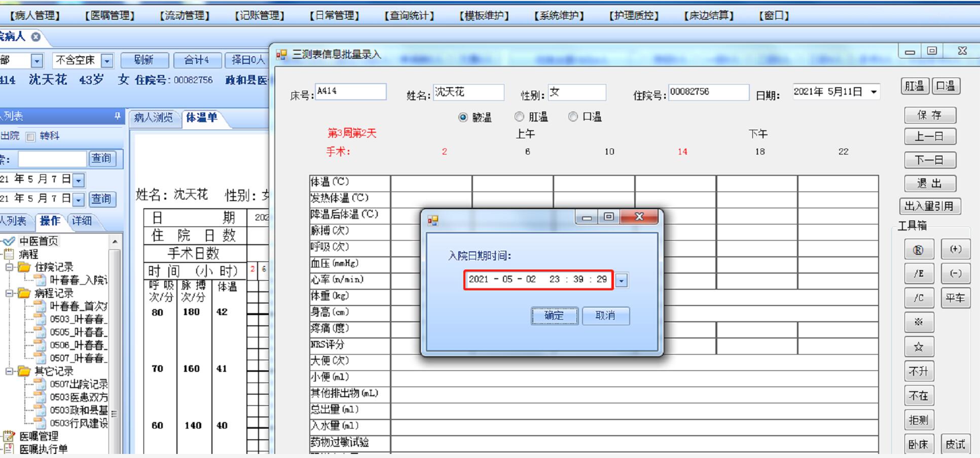This screenshot has width=980, height=458.
Task: Open the 护理质控 menu
Action: [634, 16]
